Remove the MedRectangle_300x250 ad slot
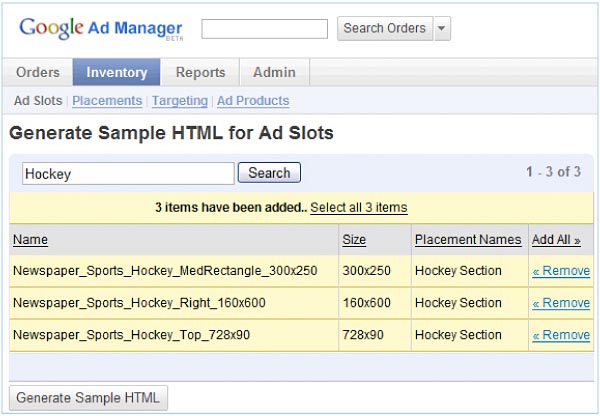 click(x=561, y=271)
